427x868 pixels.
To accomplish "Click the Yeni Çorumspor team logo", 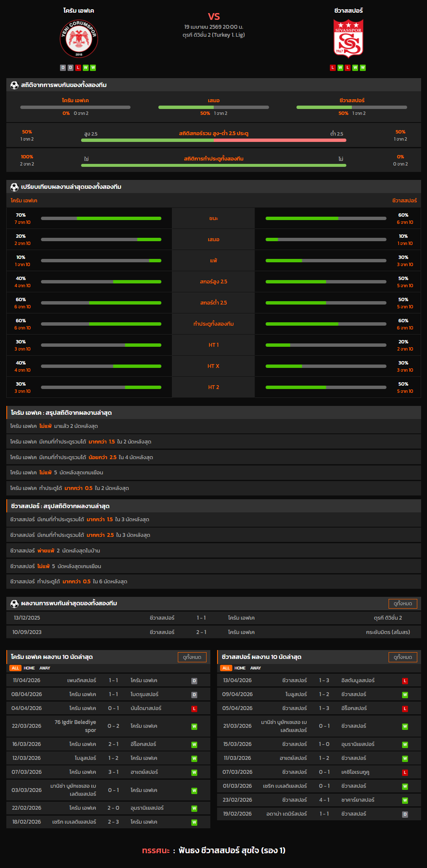I will coord(79,39).
